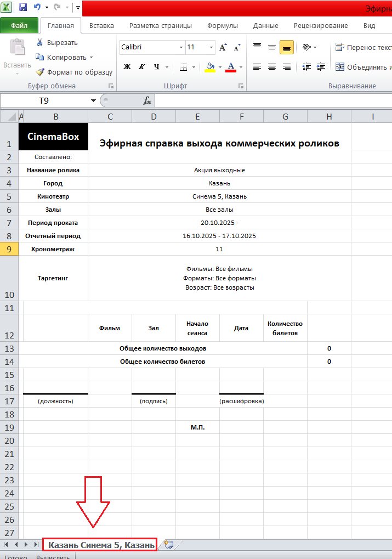Open the font name dropdown (Calibri)

181,48
